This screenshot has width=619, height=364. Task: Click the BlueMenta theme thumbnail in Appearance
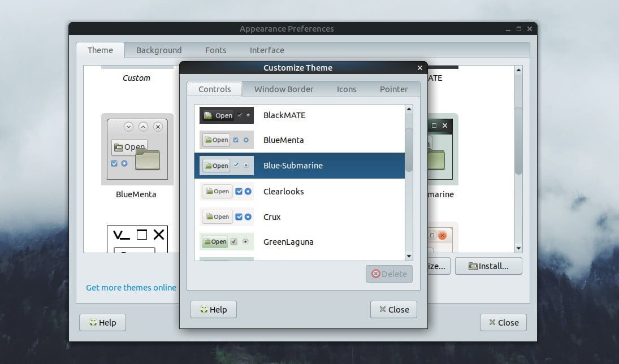137,149
